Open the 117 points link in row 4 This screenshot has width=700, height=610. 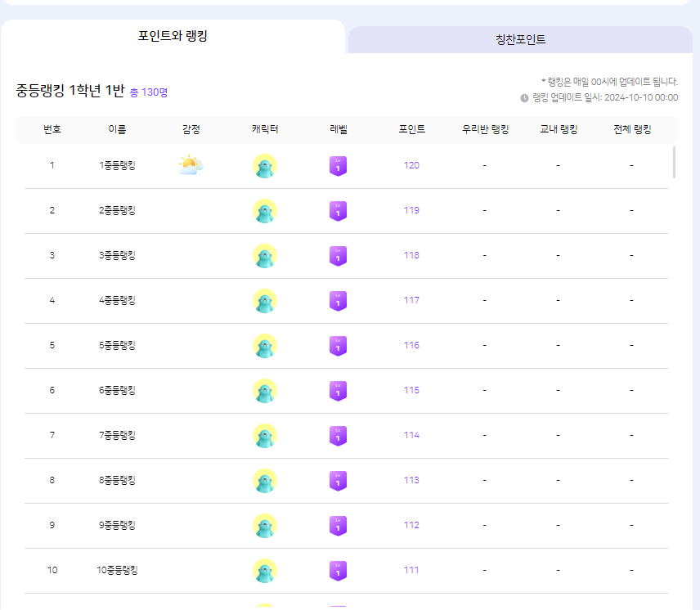411,300
